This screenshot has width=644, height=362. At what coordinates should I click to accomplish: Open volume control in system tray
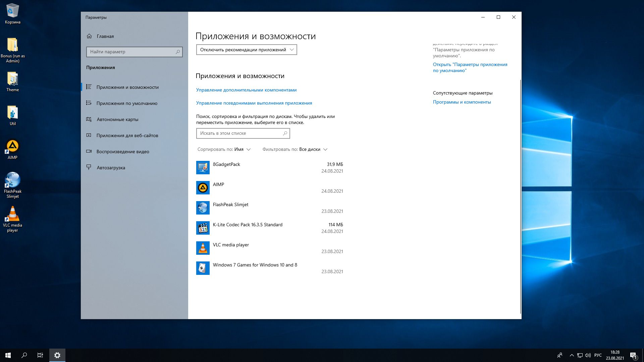pos(588,355)
